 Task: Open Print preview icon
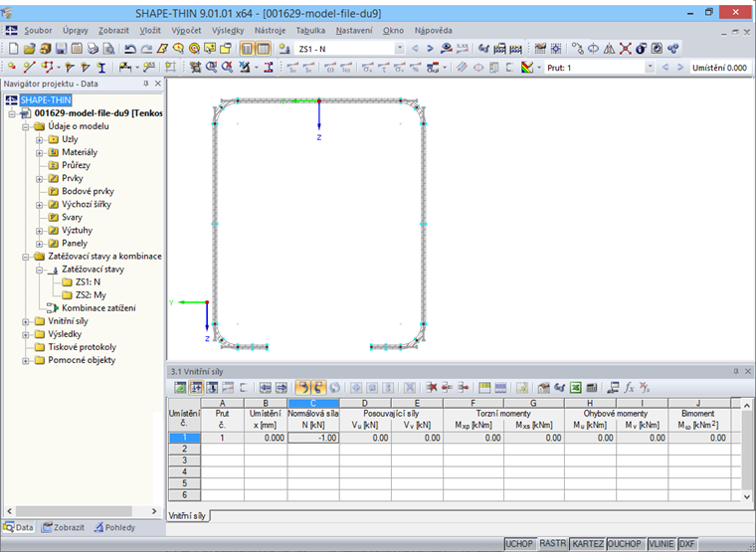[x=109, y=48]
